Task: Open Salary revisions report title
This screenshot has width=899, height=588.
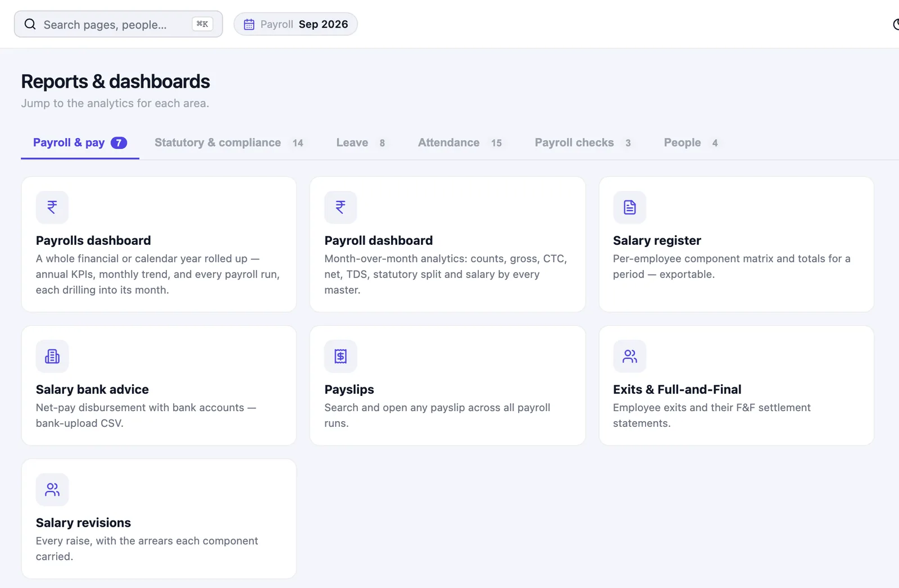Action: (83, 523)
